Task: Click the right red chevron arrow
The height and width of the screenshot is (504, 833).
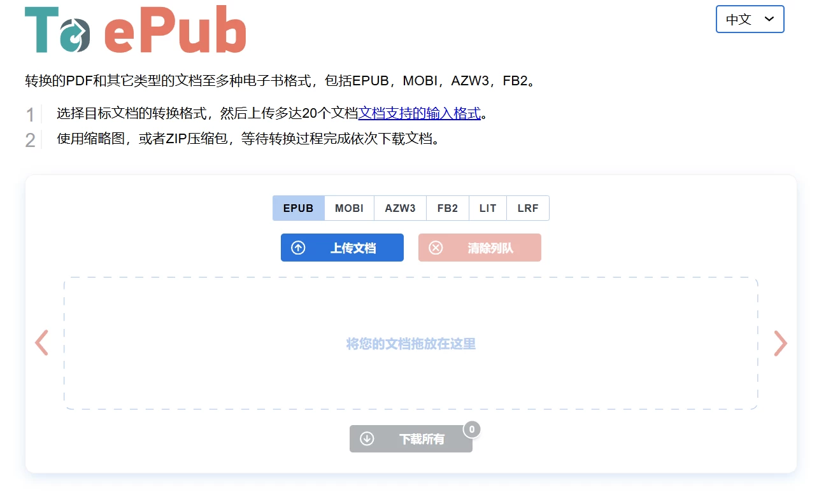Action: point(780,343)
